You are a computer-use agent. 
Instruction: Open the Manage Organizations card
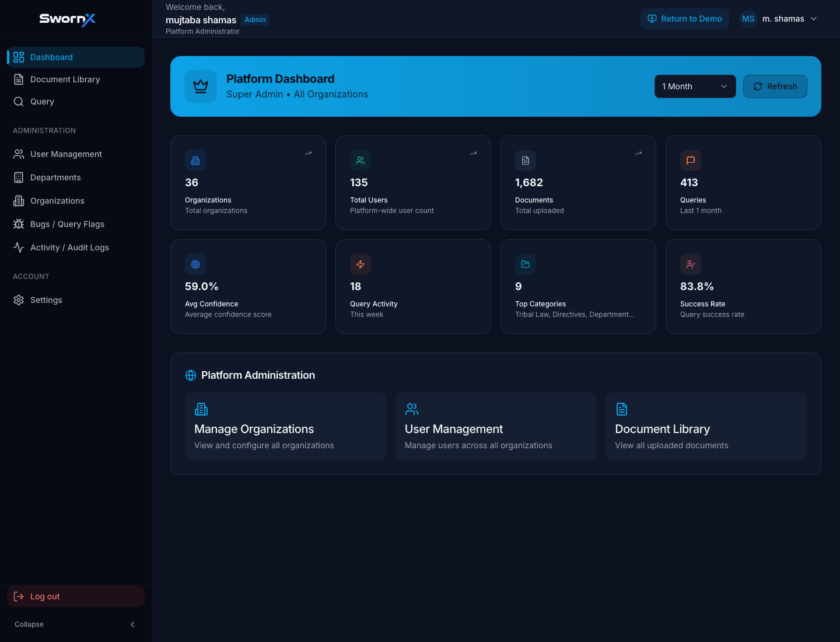click(286, 427)
